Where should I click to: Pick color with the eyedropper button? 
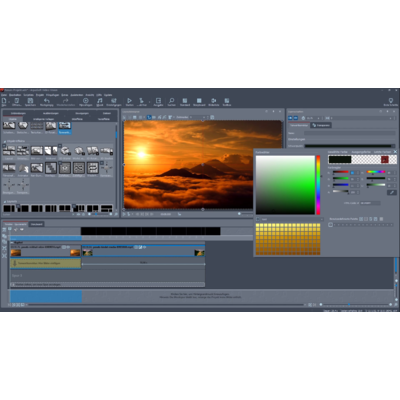pos(392,193)
